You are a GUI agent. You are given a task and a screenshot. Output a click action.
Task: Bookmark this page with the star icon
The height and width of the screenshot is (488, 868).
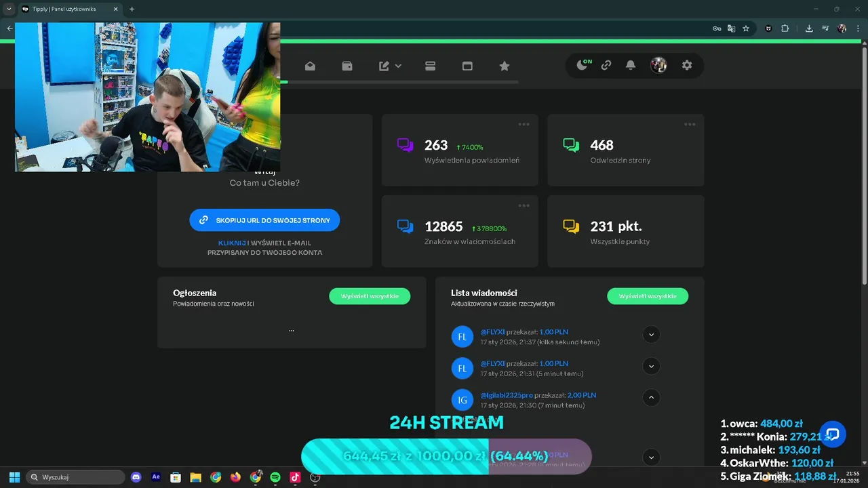tap(746, 28)
